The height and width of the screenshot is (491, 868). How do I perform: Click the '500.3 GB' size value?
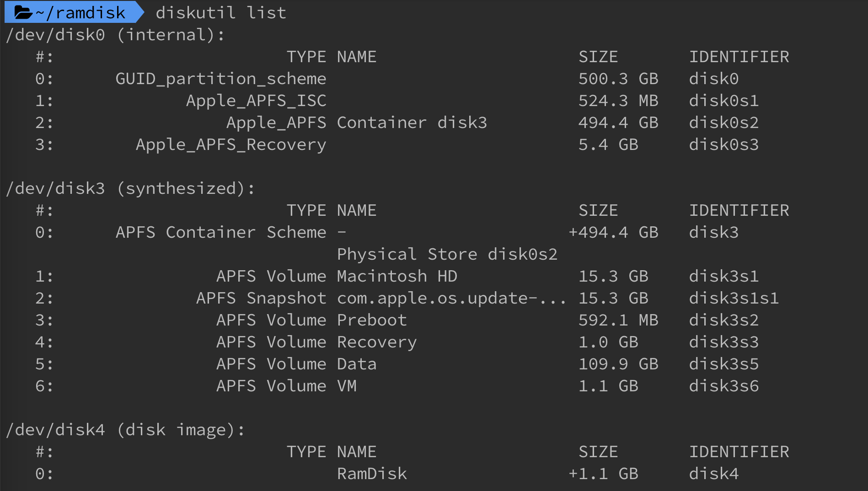tap(618, 79)
